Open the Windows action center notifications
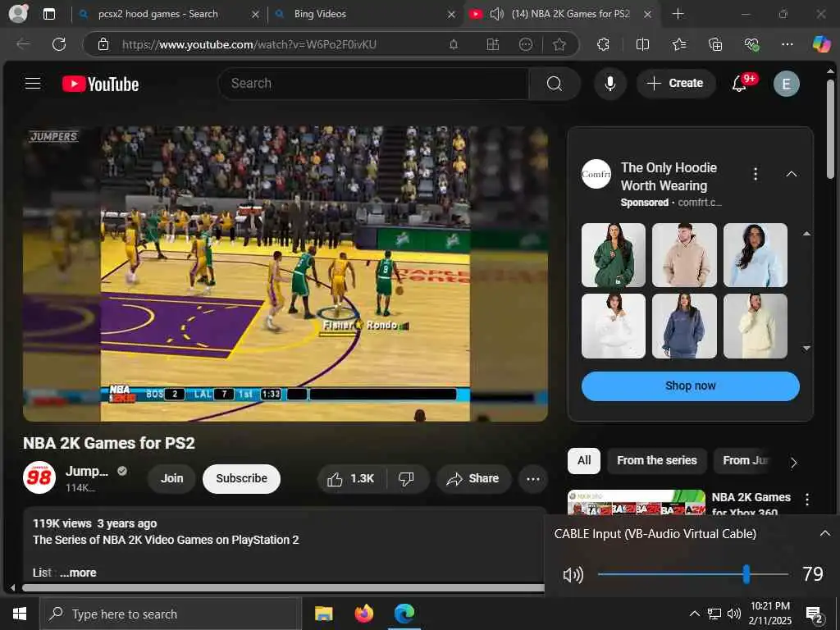 (x=815, y=615)
